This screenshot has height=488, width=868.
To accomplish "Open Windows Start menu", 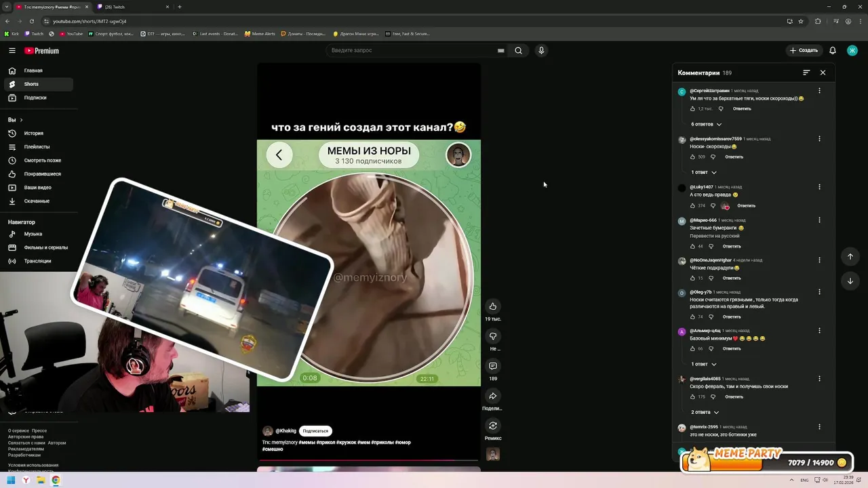I will (x=11, y=481).
